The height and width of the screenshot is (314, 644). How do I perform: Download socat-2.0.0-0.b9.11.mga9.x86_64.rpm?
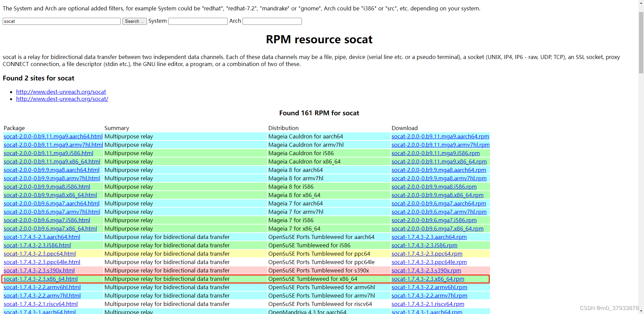(439, 162)
